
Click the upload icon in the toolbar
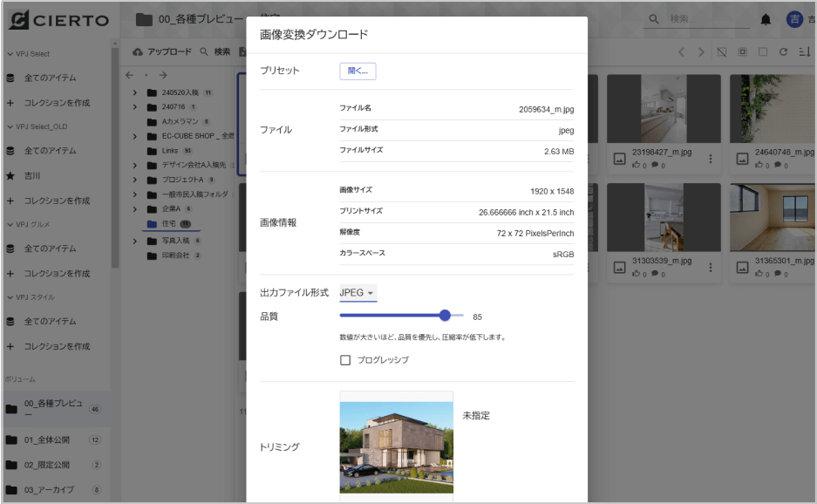point(137,52)
